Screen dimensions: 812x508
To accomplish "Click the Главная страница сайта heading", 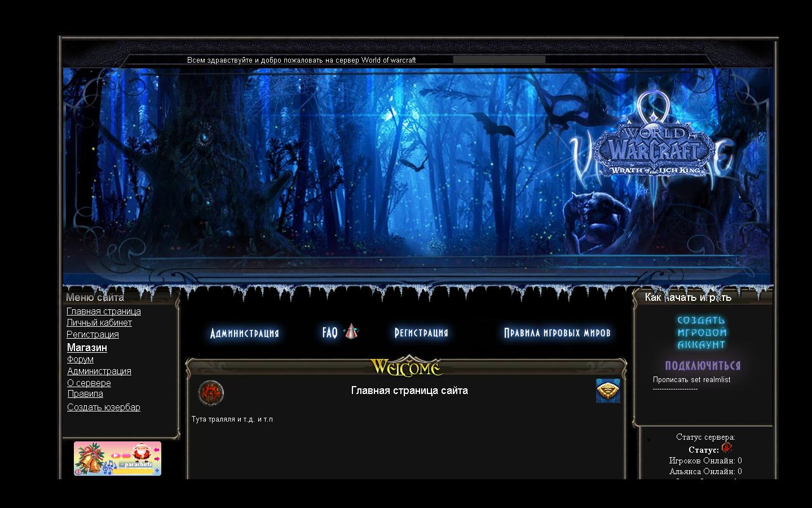I will tap(409, 391).
